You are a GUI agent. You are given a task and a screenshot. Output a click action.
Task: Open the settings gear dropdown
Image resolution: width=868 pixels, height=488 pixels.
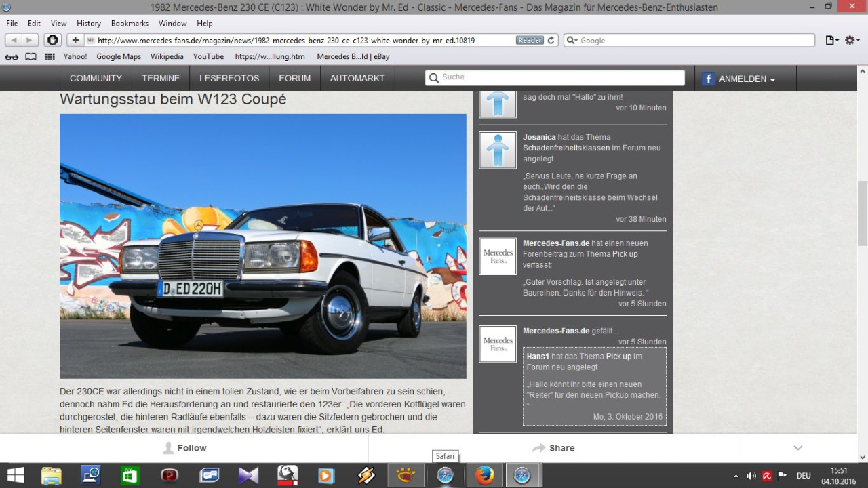coord(851,41)
